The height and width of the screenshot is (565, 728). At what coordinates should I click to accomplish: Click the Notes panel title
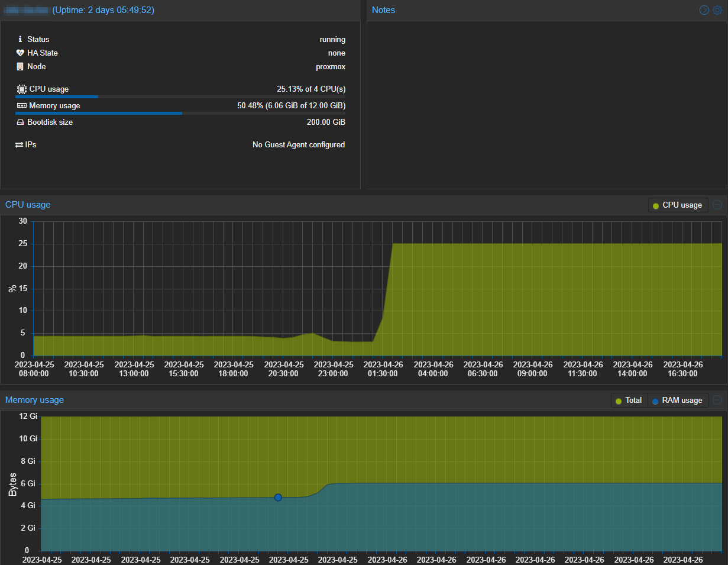pos(383,10)
